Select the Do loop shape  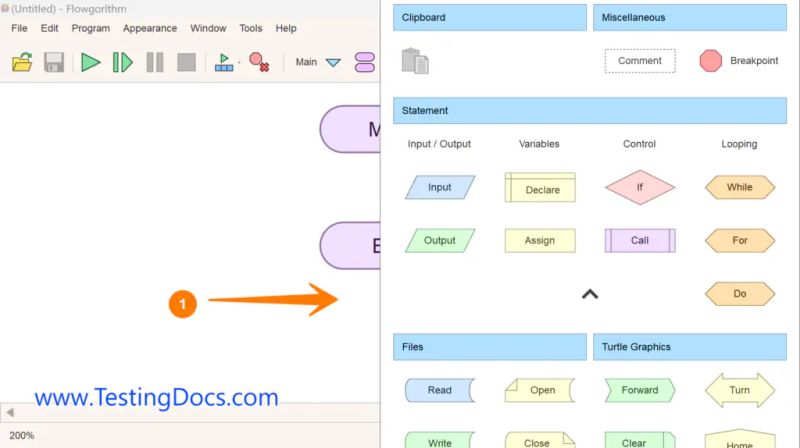740,294
